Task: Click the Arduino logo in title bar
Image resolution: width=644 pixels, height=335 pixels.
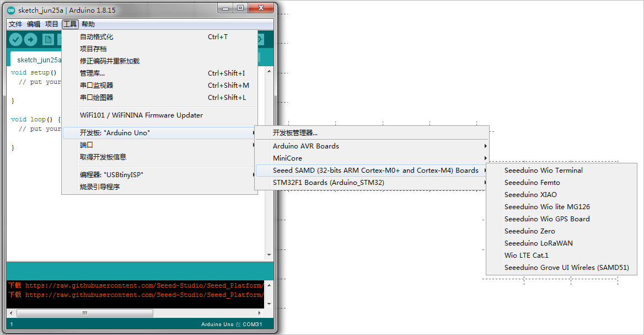Action: [11, 10]
